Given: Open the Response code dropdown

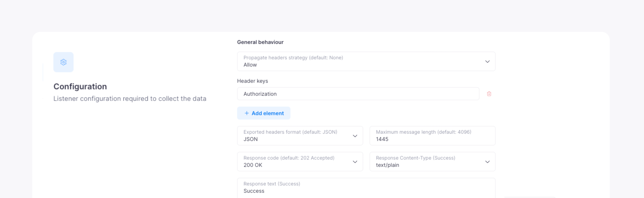Looking at the screenshot, I should tap(295, 162).
